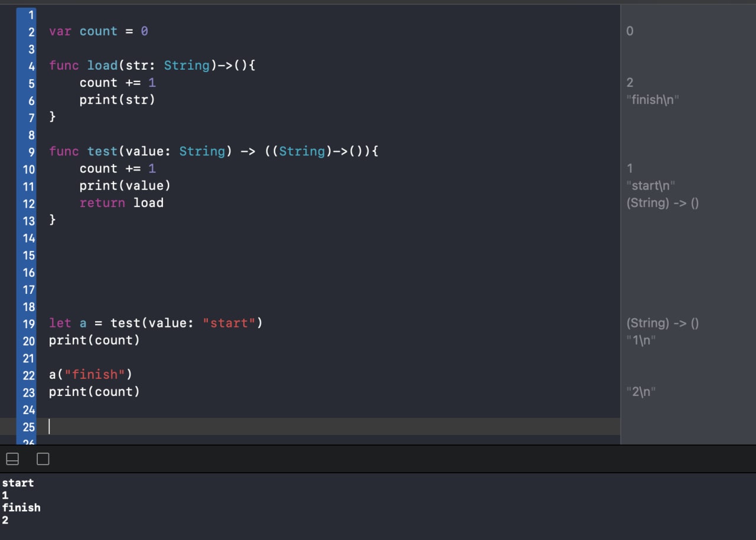Click line number 9 in the gutter

pyautogui.click(x=32, y=152)
